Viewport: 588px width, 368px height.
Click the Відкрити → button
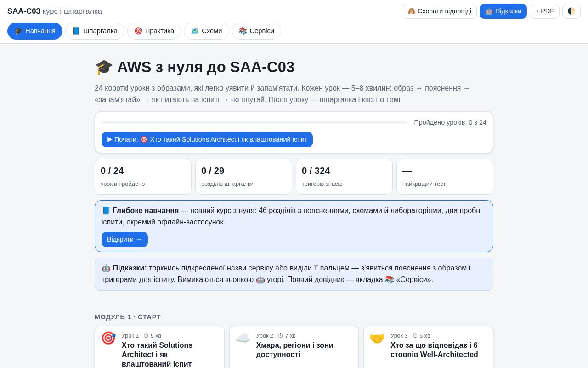click(x=124, y=239)
